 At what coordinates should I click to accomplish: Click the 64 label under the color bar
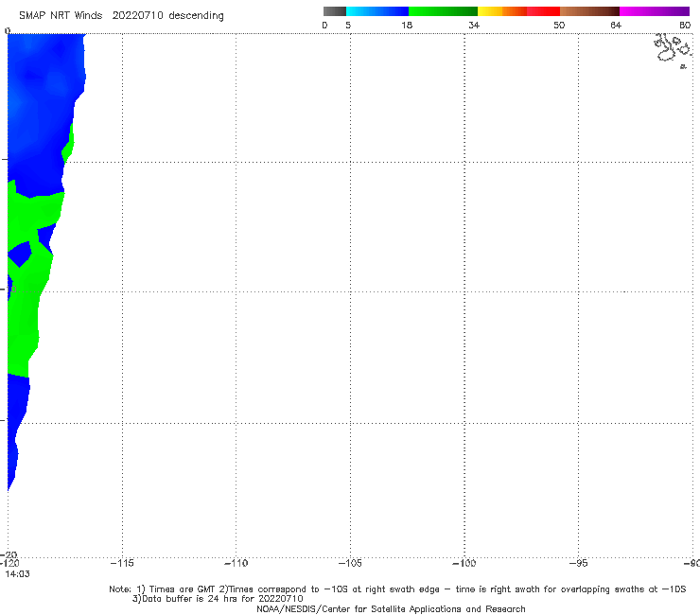pos(616,25)
